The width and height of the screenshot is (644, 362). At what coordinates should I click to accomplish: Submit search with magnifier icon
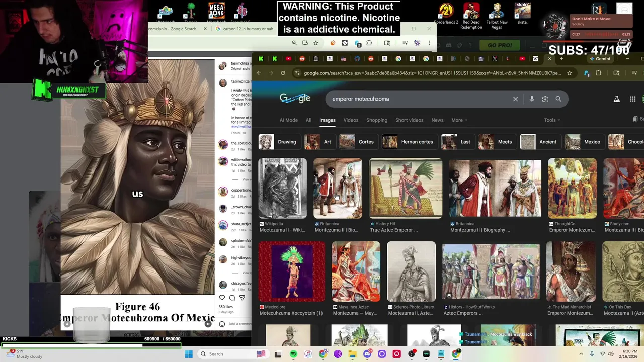tap(558, 99)
